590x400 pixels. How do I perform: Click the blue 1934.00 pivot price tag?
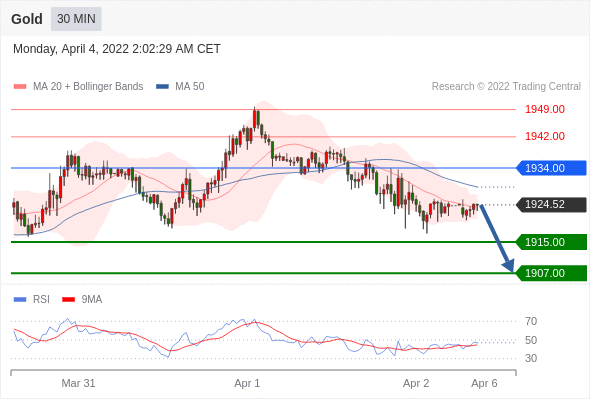tap(551, 168)
